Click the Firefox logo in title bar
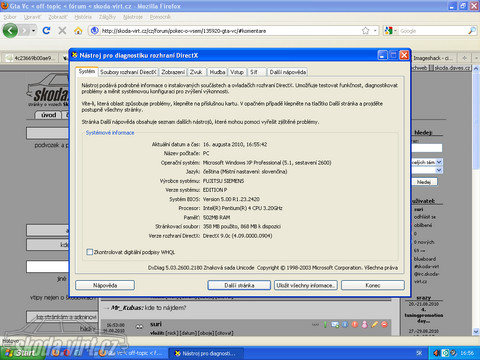The image size is (480, 360). [x=5, y=6]
